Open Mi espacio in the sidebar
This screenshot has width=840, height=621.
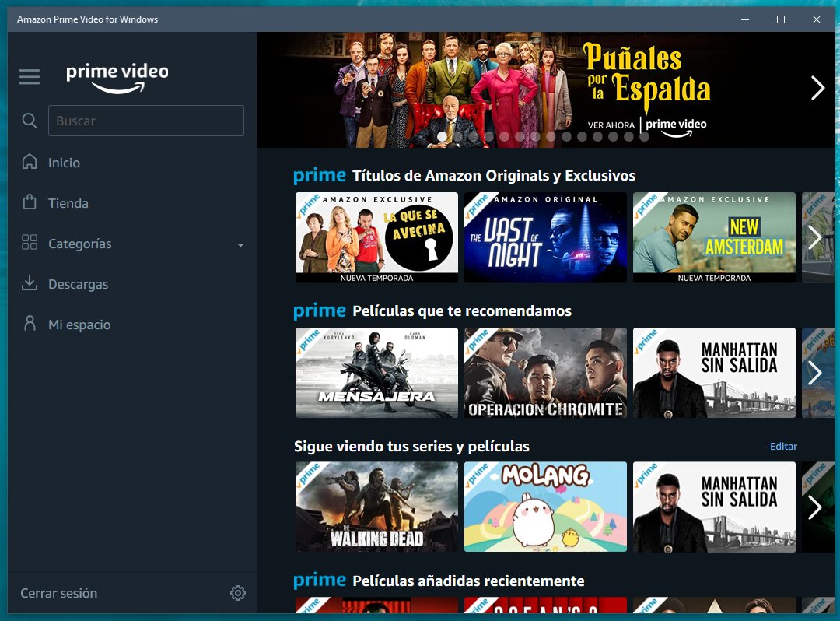(x=79, y=325)
